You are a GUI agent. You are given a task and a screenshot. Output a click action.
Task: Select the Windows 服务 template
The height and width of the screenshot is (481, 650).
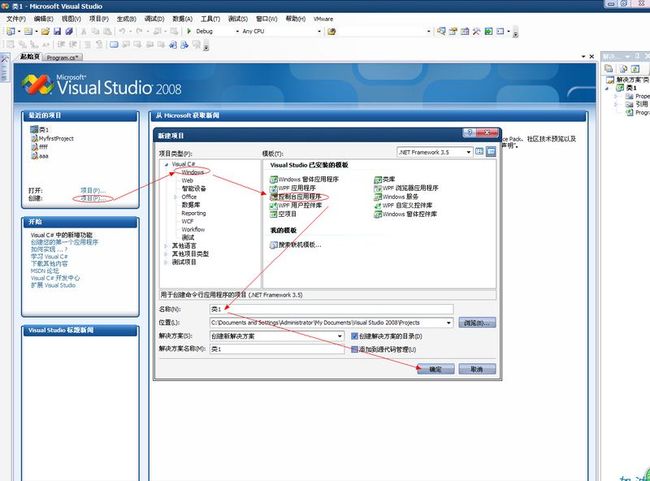point(396,197)
